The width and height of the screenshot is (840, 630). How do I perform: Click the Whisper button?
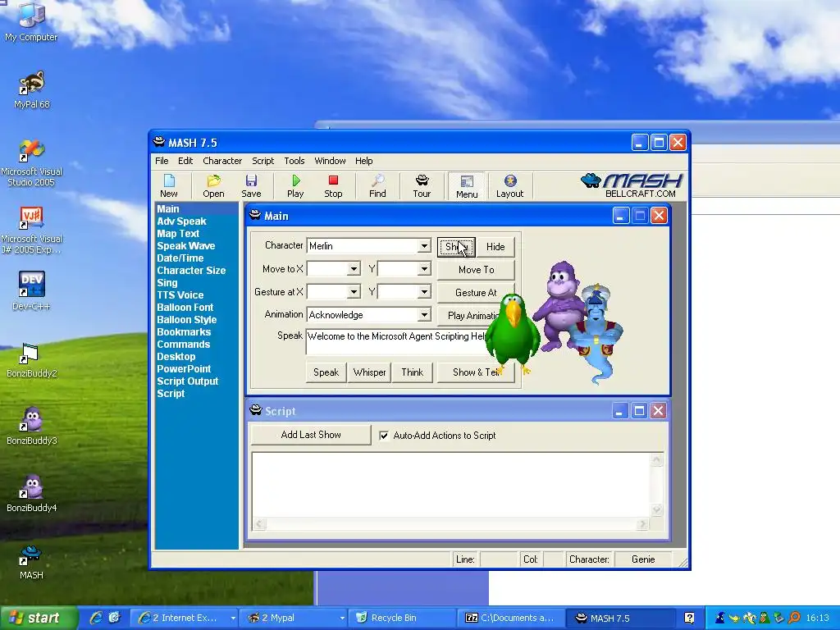click(370, 372)
